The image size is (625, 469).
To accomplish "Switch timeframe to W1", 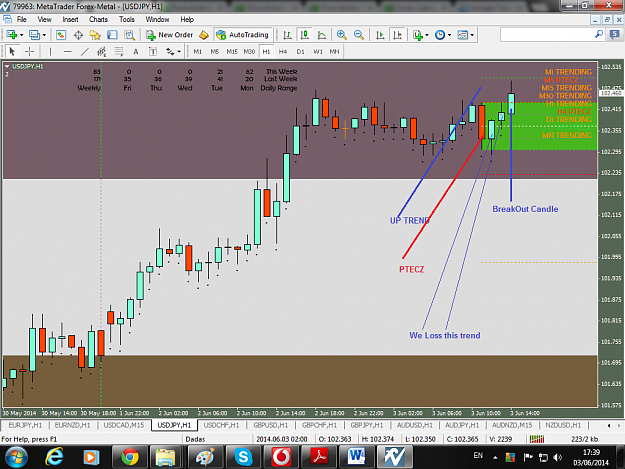I will click(x=318, y=51).
